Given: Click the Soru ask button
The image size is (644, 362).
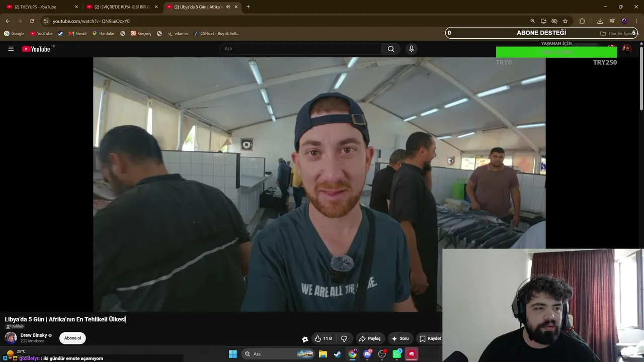Looking at the screenshot, I should [400, 338].
